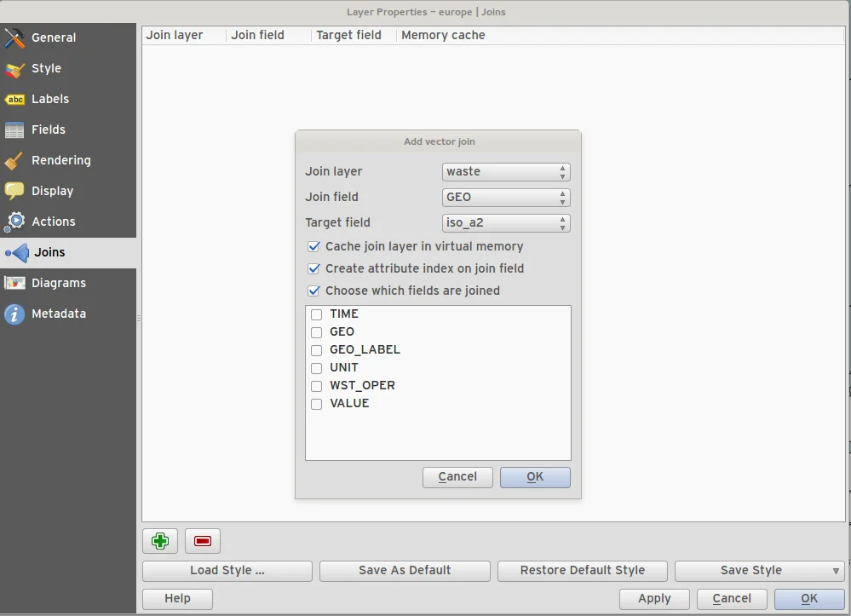Click the Memory cache column header

tap(443, 36)
